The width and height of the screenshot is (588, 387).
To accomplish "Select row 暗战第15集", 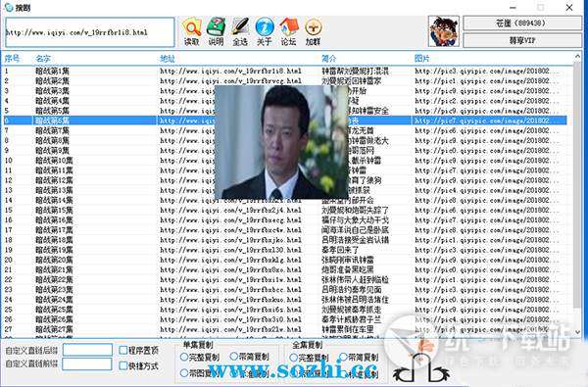I will 285,210.
